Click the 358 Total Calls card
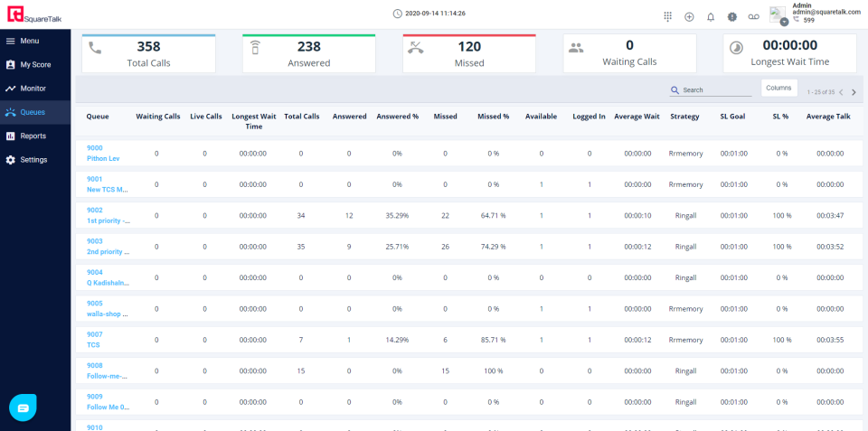 coord(148,53)
